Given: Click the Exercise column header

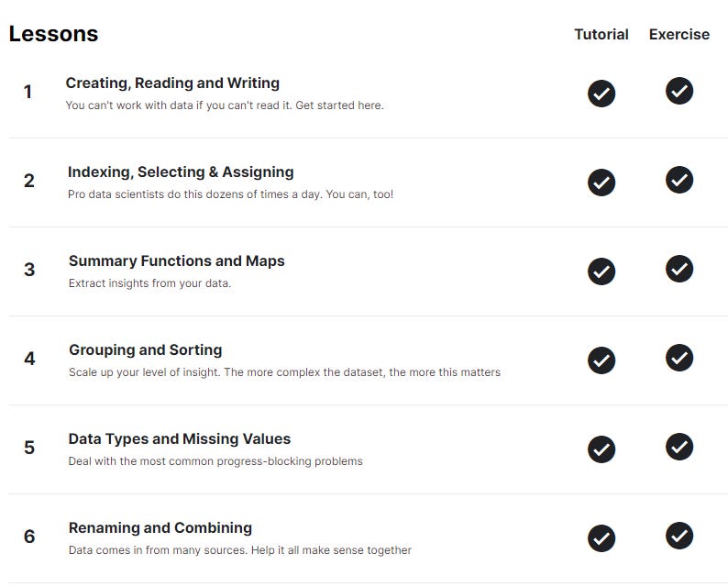Looking at the screenshot, I should point(679,34).
